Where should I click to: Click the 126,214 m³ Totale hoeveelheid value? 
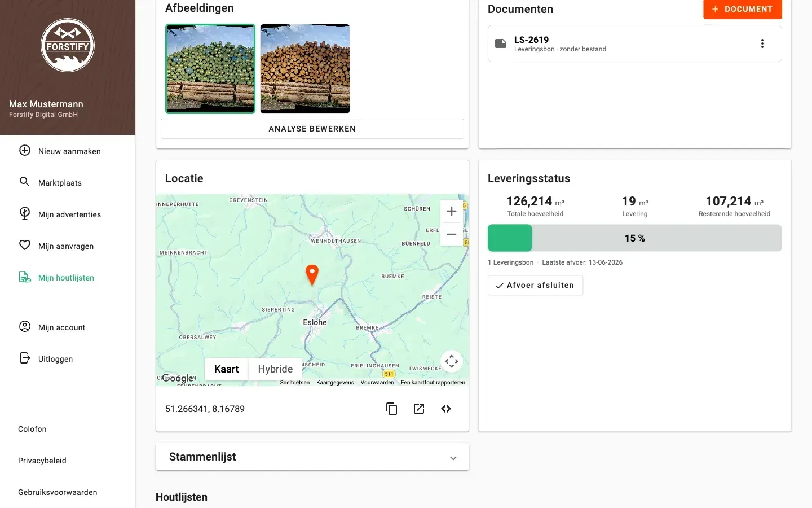point(535,202)
